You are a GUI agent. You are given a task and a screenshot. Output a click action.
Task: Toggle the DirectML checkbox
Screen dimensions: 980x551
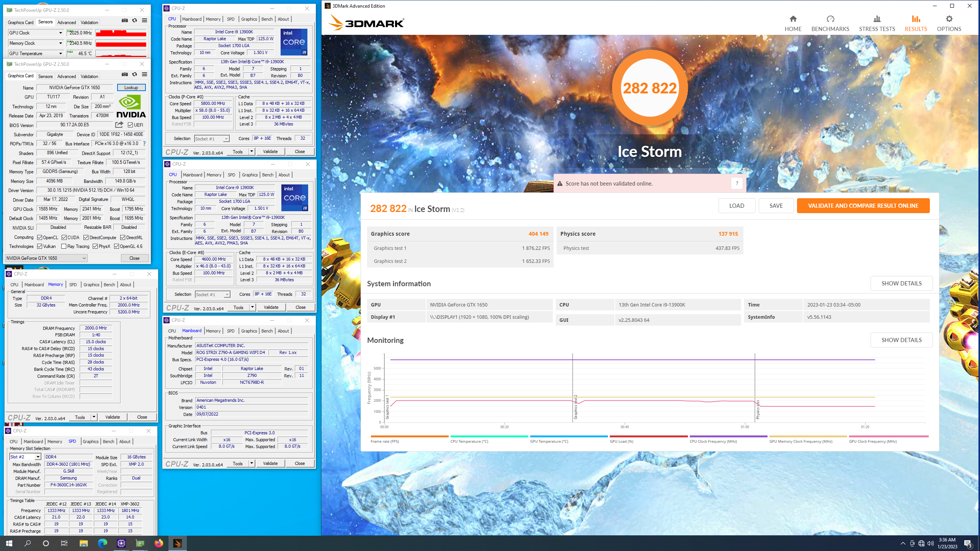(122, 238)
